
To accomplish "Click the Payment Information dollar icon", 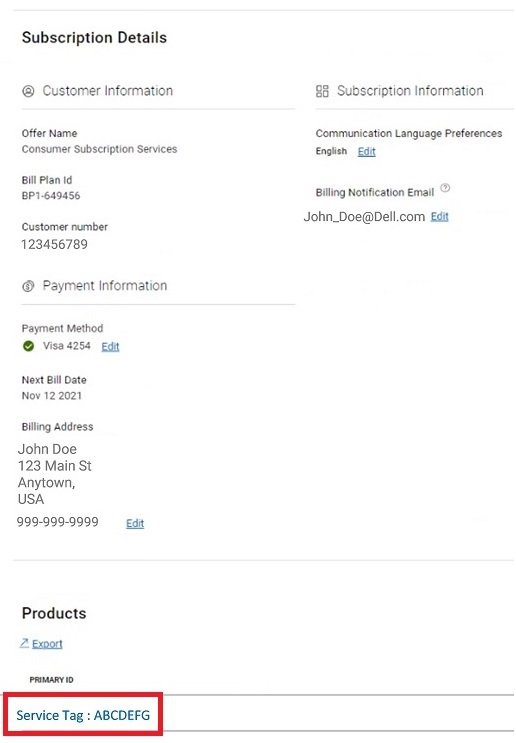I will click(28, 286).
